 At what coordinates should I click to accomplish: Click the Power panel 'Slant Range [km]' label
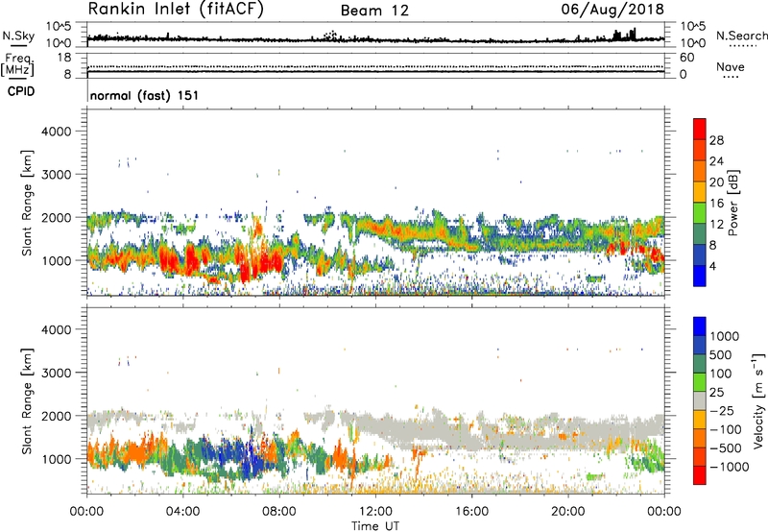[27, 203]
